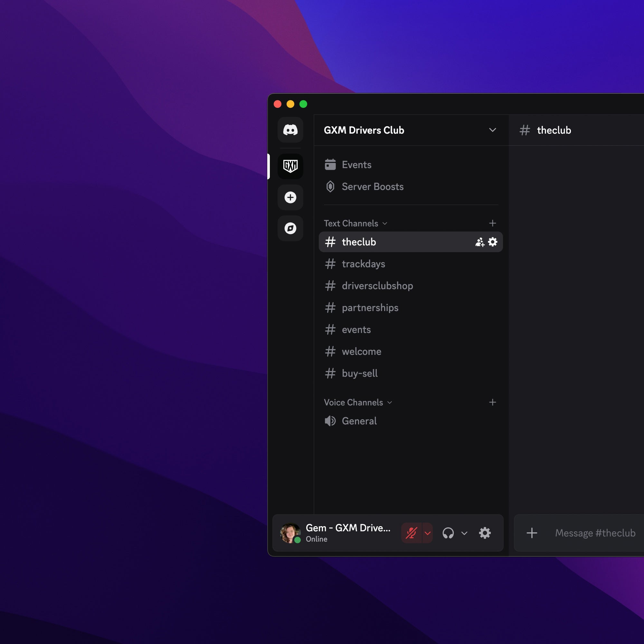This screenshot has width=644, height=644.
Task: Click invite people icon on theclub
Action: pyautogui.click(x=480, y=242)
